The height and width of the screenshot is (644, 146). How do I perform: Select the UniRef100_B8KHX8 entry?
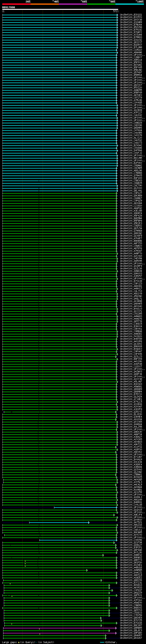tap(131, 347)
